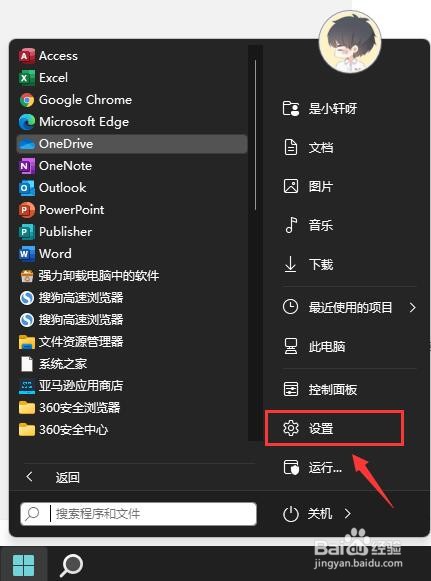Open the PowerPoint icon

pyautogui.click(x=27, y=210)
